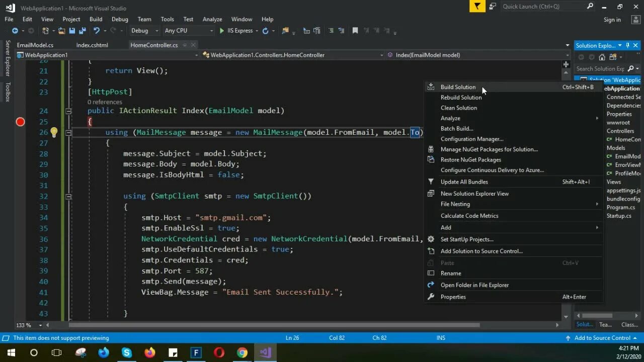644x362 pixels.
Task: Collapse the using block at line 26
Action: click(x=68, y=132)
